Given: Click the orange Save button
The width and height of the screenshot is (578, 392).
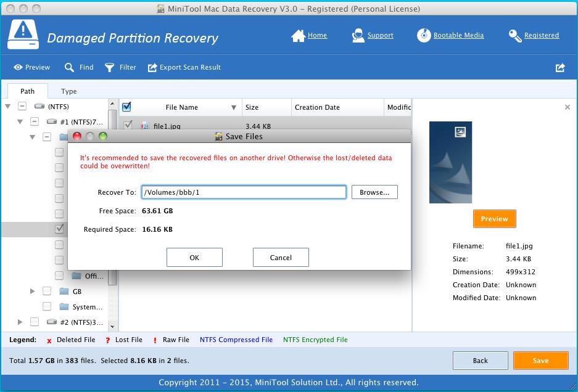Looking at the screenshot, I should (x=541, y=361).
